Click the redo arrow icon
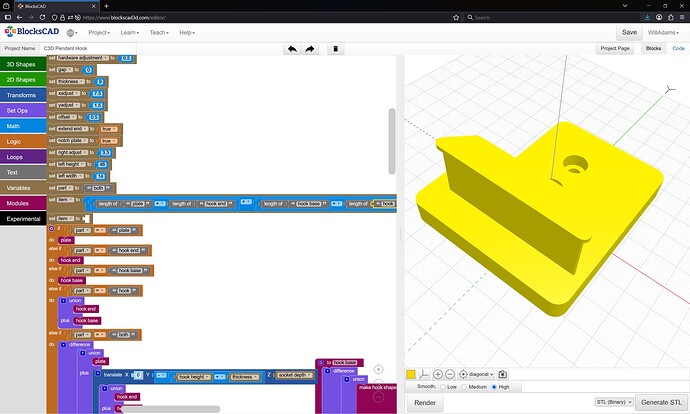690x414 pixels. (310, 48)
